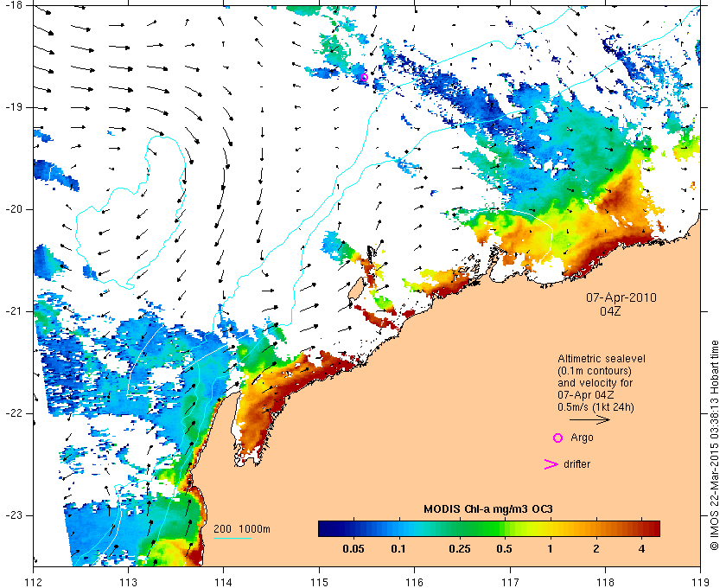Click the '0.5m/s (1kt 24h)' scale text
726x588 pixels.
(x=595, y=407)
